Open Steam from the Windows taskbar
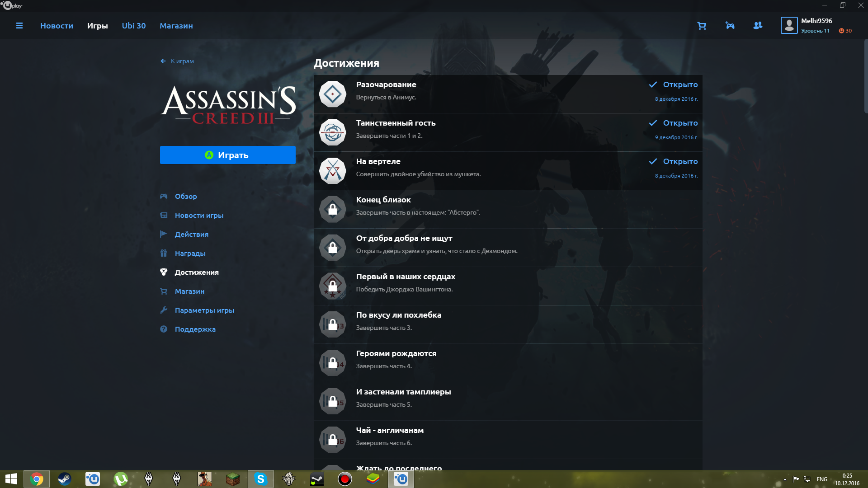Viewport: 868px width, 488px height. 65,479
